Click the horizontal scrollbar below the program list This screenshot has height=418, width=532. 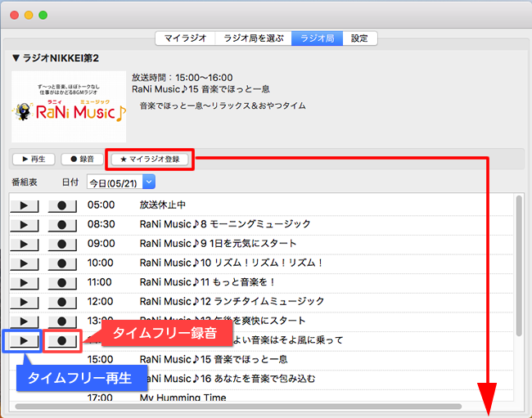[238, 406]
